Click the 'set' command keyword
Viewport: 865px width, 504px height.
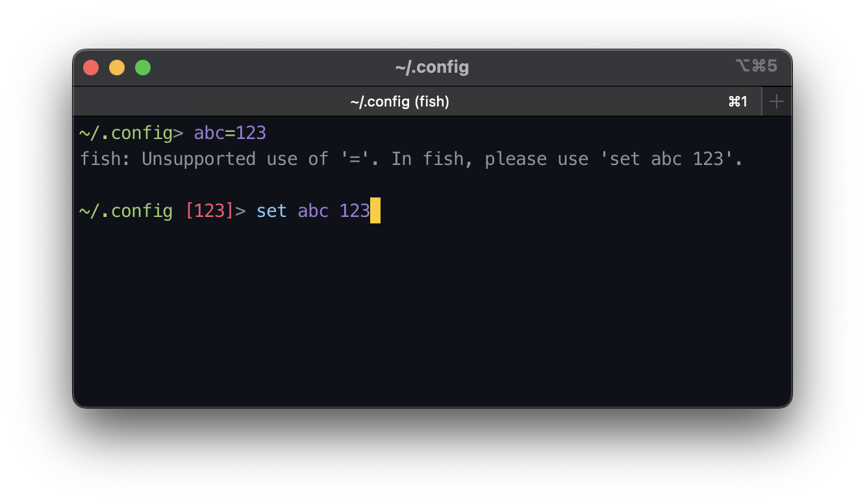coord(271,210)
